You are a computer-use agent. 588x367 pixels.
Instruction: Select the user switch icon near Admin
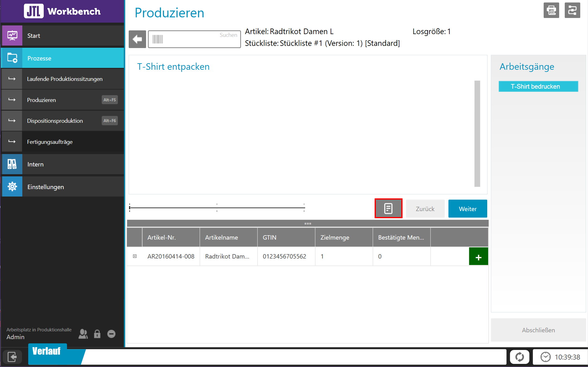pyautogui.click(x=83, y=334)
